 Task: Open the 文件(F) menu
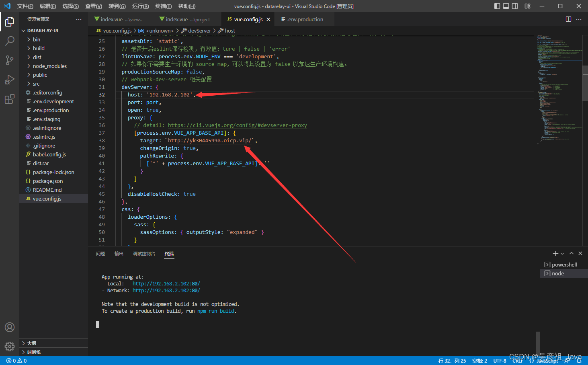click(x=25, y=6)
